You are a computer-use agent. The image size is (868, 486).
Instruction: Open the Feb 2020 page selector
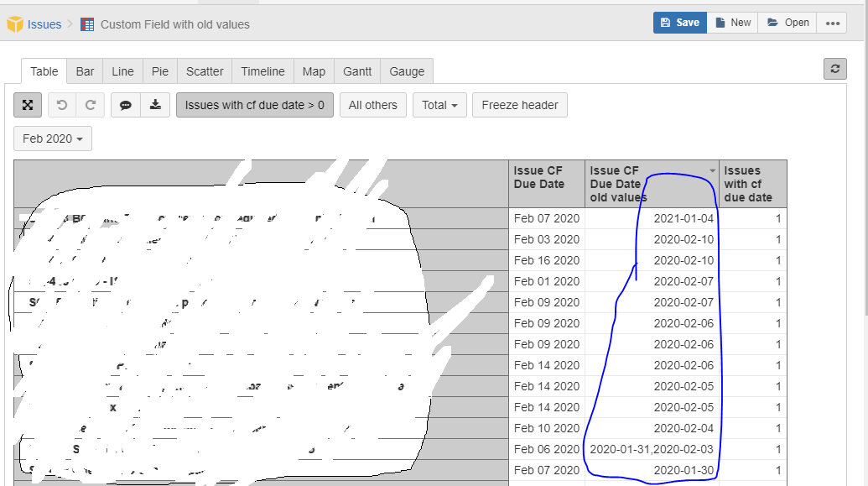[x=53, y=138]
